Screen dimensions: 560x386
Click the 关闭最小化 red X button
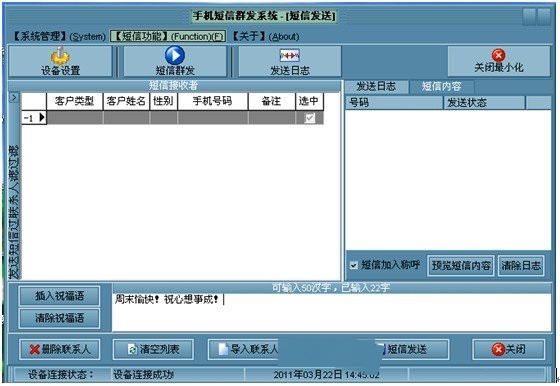[499, 61]
